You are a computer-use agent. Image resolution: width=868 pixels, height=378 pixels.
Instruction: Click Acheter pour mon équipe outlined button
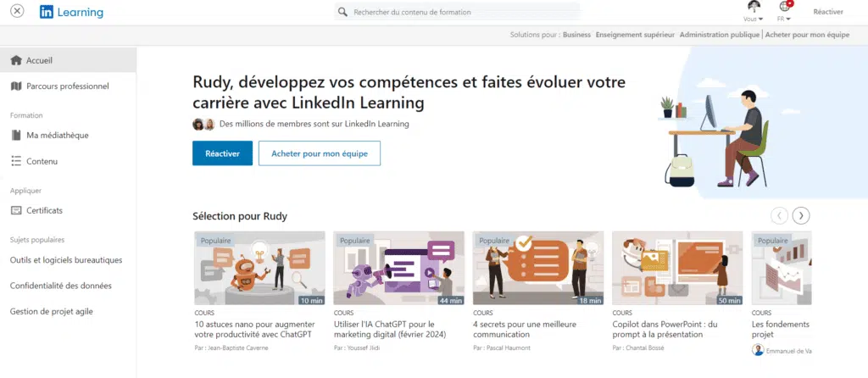(319, 153)
